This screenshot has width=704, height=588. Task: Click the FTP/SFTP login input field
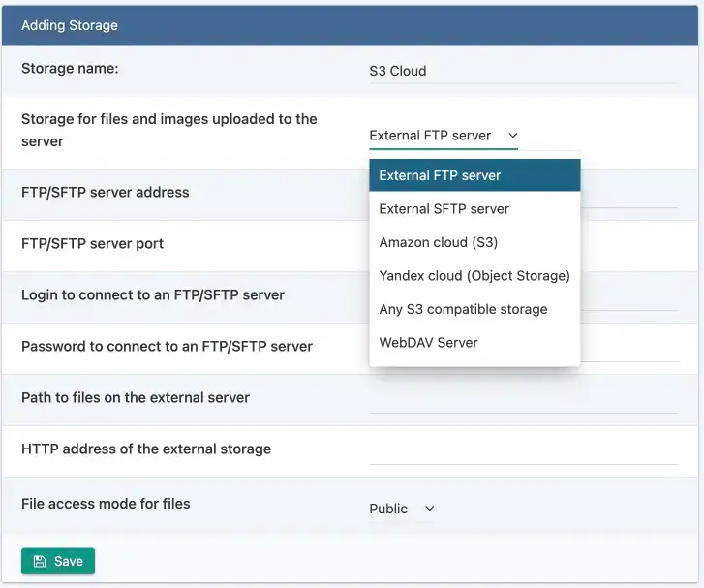(629, 296)
